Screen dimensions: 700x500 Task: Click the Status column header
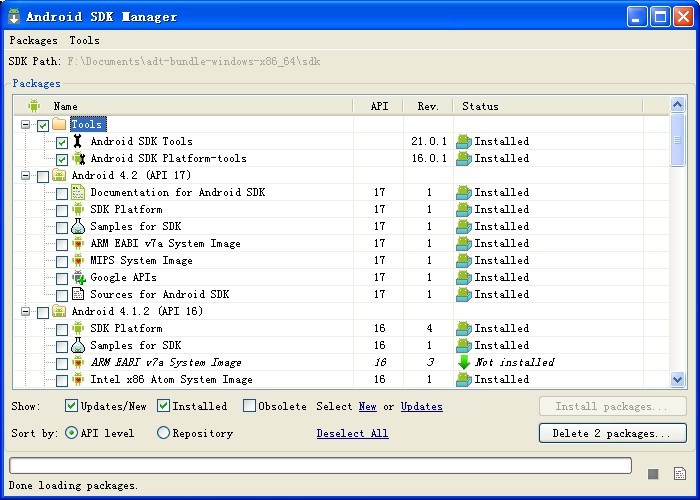click(x=548, y=106)
